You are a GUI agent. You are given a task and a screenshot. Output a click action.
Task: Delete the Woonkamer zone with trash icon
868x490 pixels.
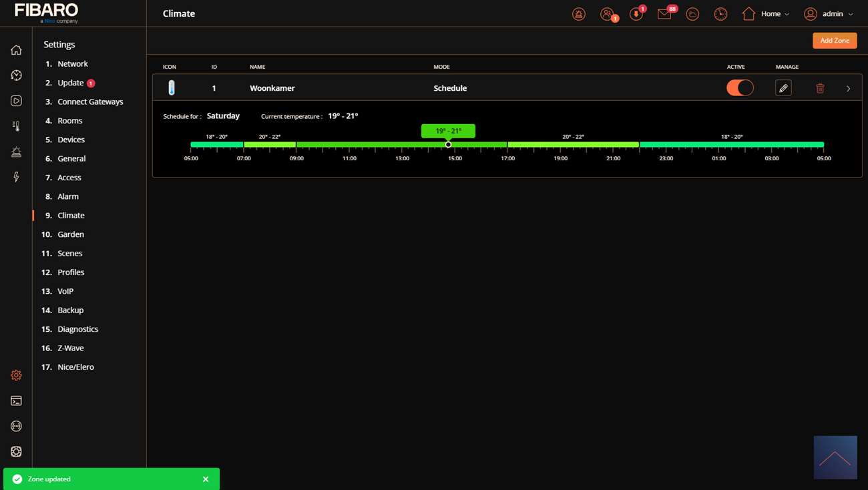[820, 88]
